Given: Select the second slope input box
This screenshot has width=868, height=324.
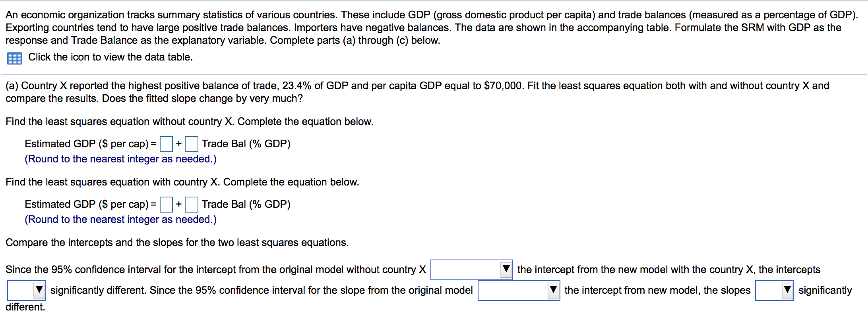Looking at the screenshot, I should (x=192, y=205).
